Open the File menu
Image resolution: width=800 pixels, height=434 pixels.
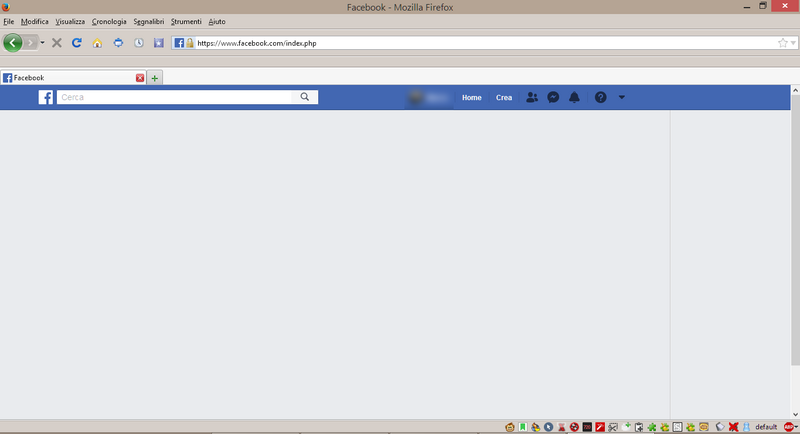coord(9,21)
